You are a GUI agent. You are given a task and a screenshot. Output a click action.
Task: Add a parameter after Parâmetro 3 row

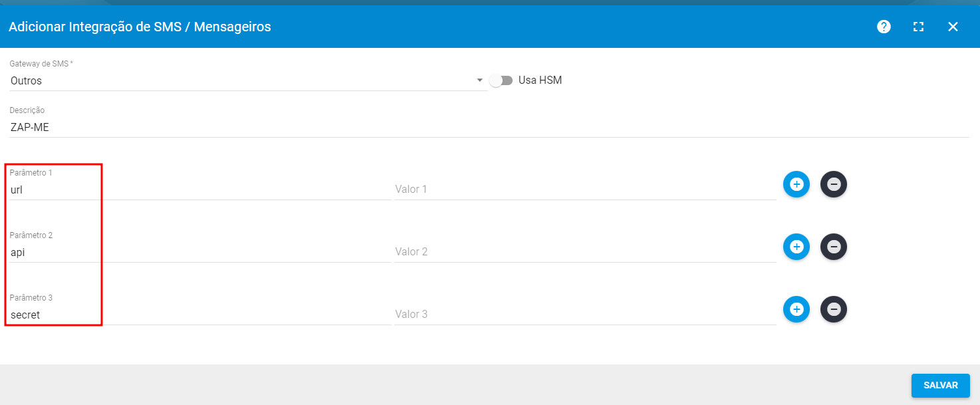796,309
